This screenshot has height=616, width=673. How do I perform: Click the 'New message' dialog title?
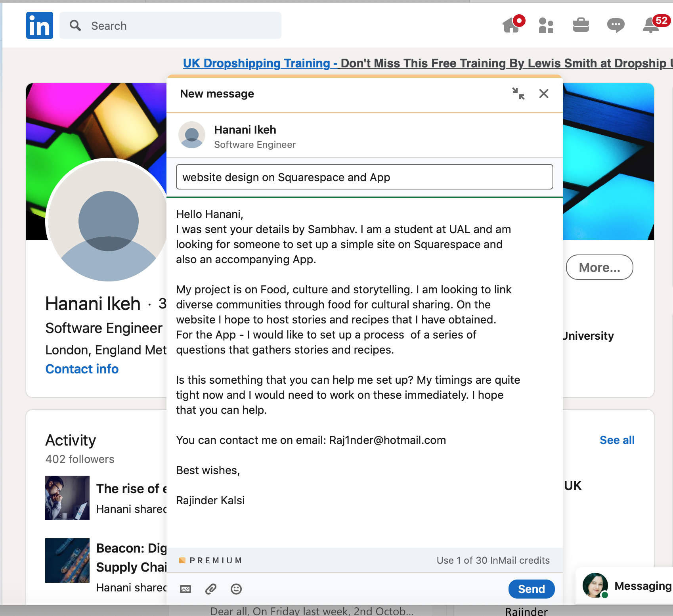pos(217,94)
